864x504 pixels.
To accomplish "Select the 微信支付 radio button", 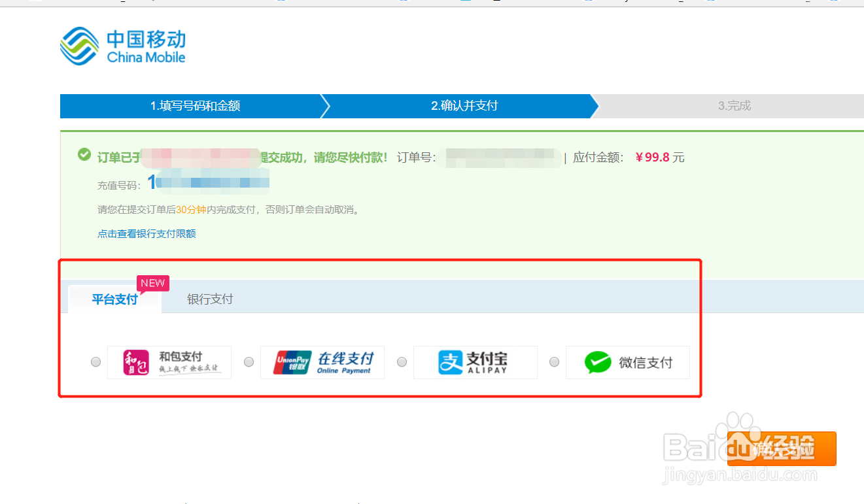I will 555,362.
